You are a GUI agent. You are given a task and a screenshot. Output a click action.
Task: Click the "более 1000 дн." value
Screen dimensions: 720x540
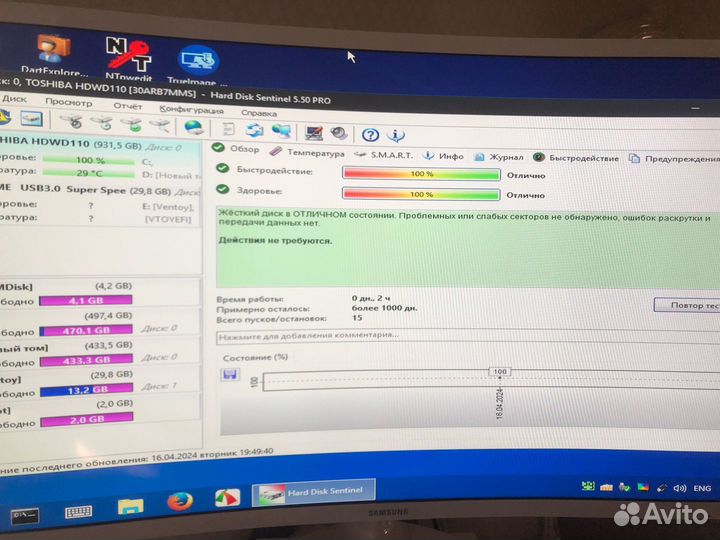pyautogui.click(x=384, y=308)
